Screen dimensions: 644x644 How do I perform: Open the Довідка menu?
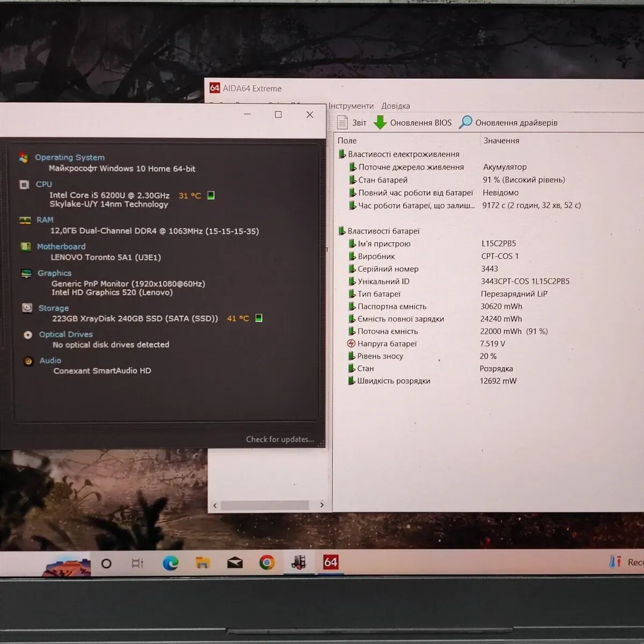click(x=396, y=106)
